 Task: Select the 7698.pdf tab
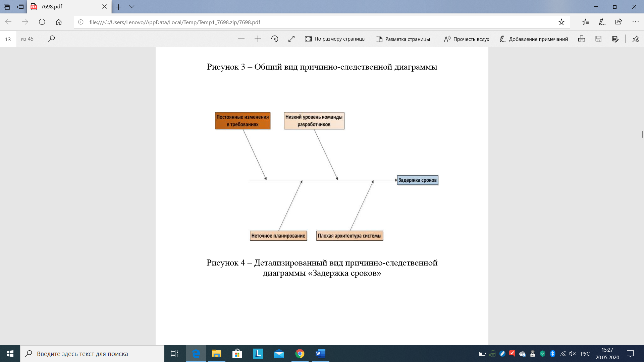(64, 7)
